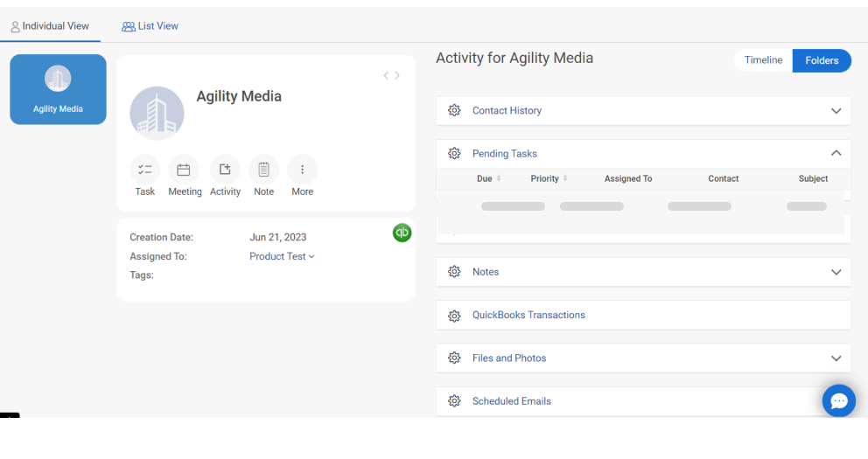Open the More options three-dot icon

click(x=302, y=170)
